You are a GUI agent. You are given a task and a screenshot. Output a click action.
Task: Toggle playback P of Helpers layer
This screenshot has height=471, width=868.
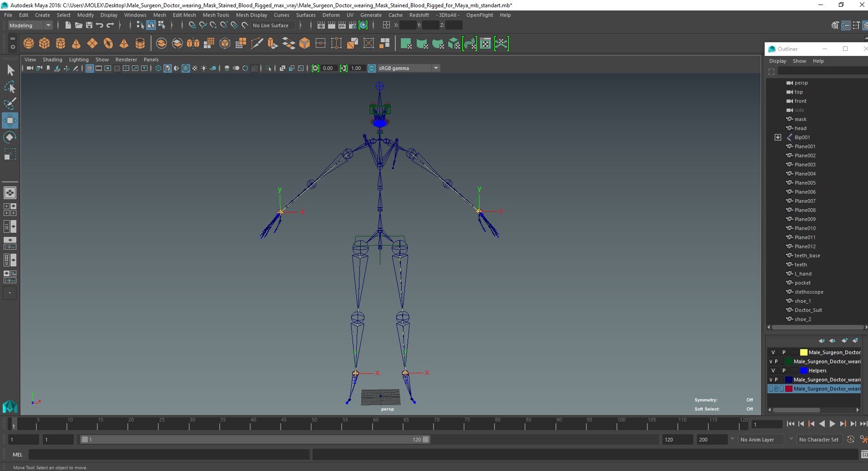[784, 371]
